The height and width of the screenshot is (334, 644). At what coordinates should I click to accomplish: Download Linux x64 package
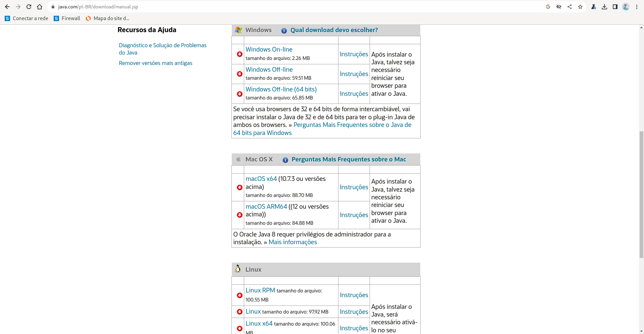coord(259,324)
